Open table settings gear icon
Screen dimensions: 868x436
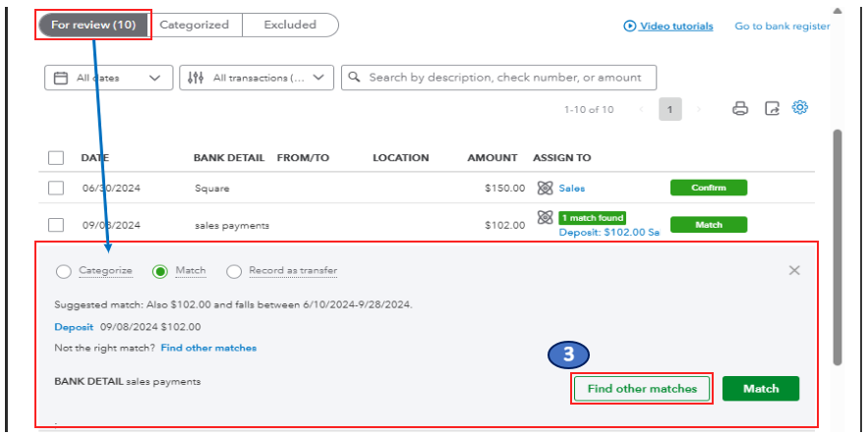coord(800,108)
